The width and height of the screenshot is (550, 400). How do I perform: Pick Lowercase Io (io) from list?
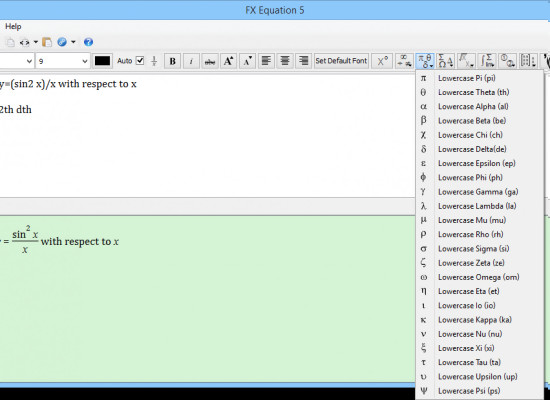[479, 306]
